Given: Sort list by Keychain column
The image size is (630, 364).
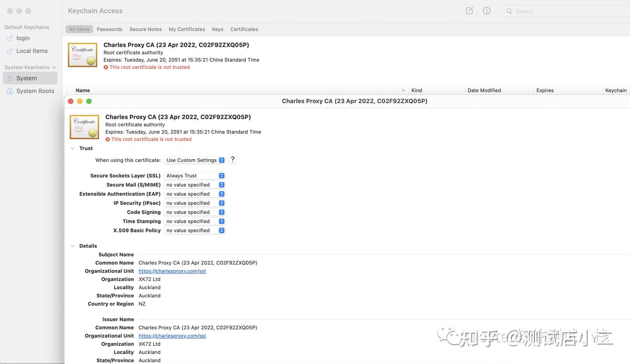Looking at the screenshot, I should click(616, 91).
